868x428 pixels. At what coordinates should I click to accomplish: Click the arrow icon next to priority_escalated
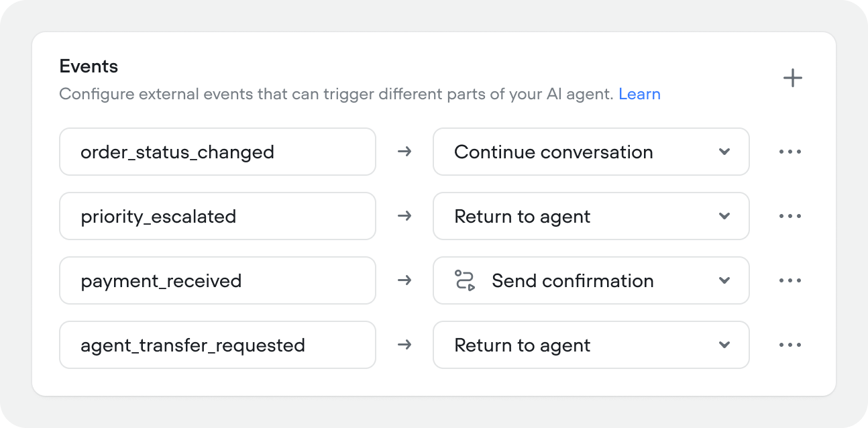404,216
